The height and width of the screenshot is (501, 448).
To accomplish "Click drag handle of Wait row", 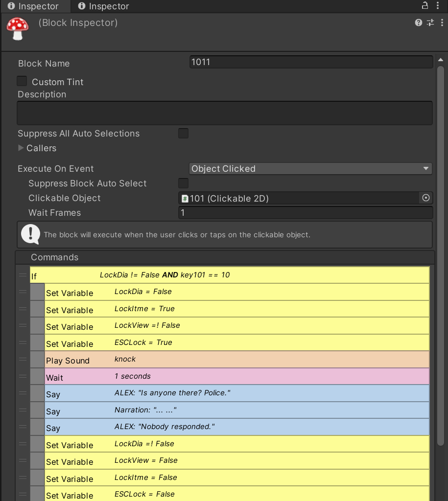I will pyautogui.click(x=23, y=376).
